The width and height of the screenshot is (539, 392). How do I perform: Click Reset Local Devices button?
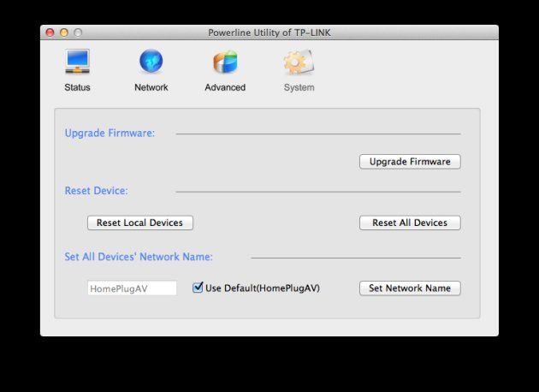coord(140,223)
